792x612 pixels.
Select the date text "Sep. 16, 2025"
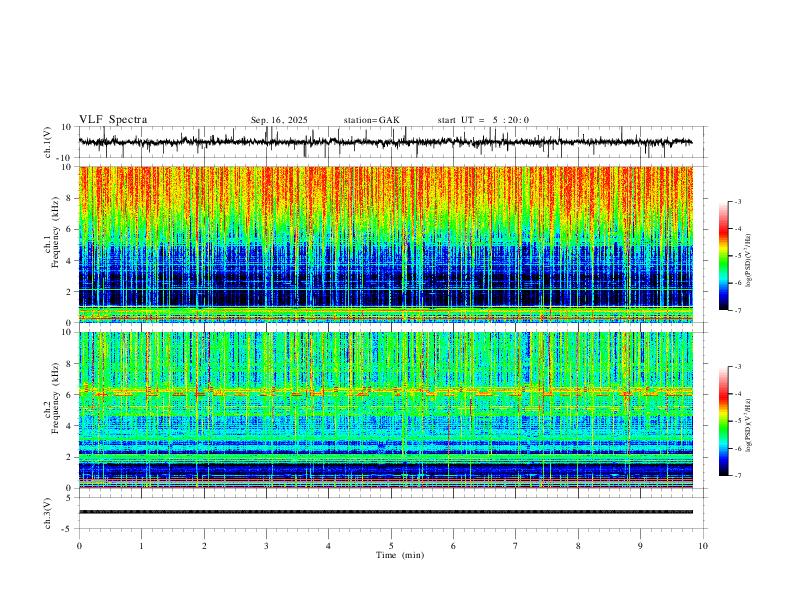click(279, 120)
